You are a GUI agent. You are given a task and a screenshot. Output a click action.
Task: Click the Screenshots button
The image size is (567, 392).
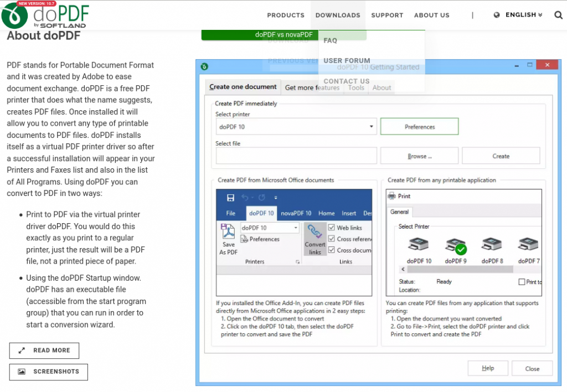click(x=49, y=372)
